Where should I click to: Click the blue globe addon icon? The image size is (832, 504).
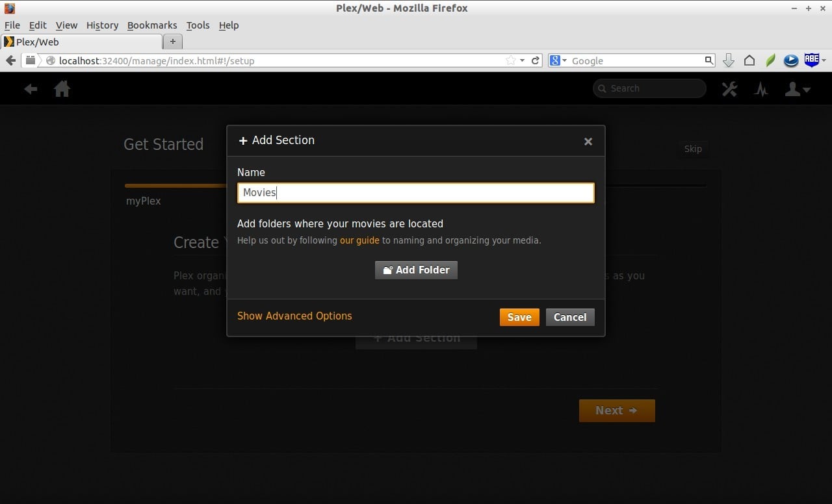pos(791,60)
